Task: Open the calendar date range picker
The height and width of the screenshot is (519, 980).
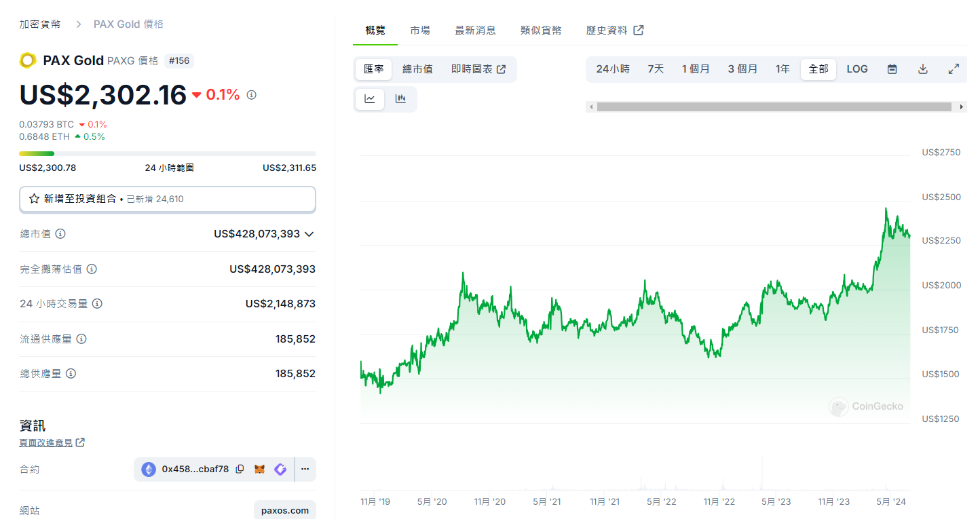Action: pos(892,69)
